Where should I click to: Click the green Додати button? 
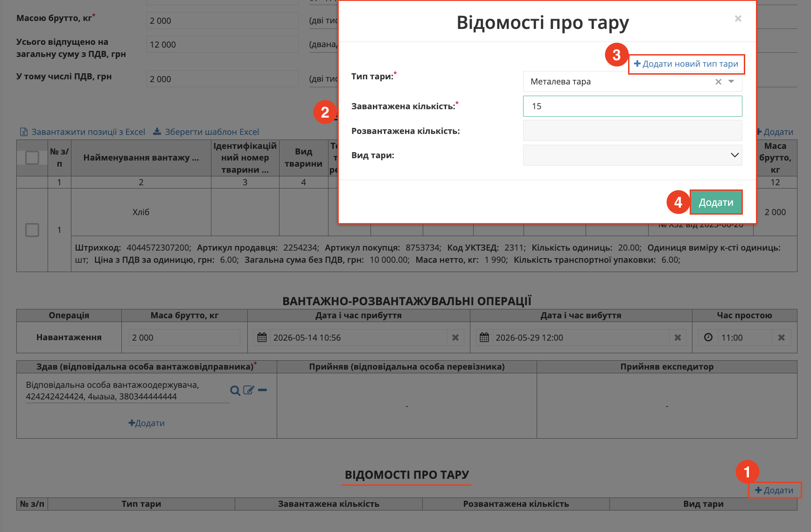pos(716,202)
